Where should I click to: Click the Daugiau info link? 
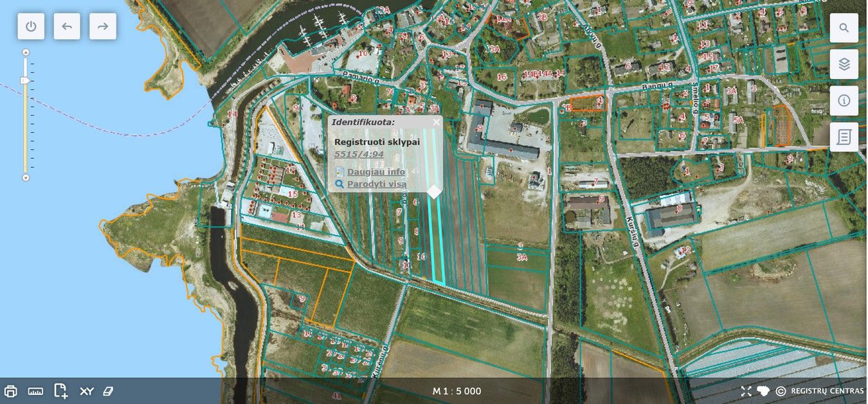375,171
